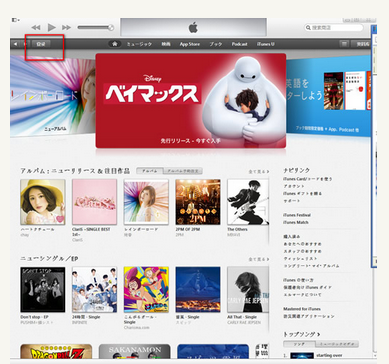This screenshot has height=364, width=389.
Task: Switch to the App Store tab
Action: (x=190, y=44)
